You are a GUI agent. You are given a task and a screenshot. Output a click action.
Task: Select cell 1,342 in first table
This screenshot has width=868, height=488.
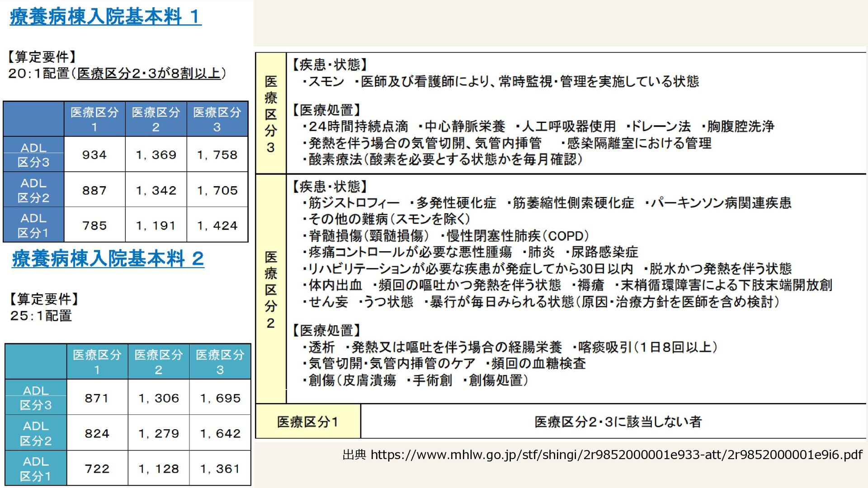click(156, 190)
